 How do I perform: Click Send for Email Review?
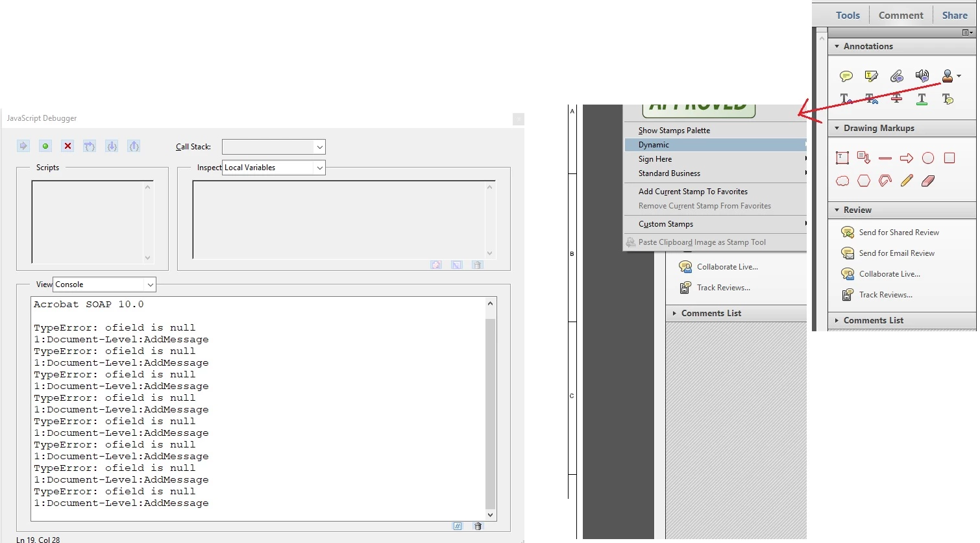point(888,253)
